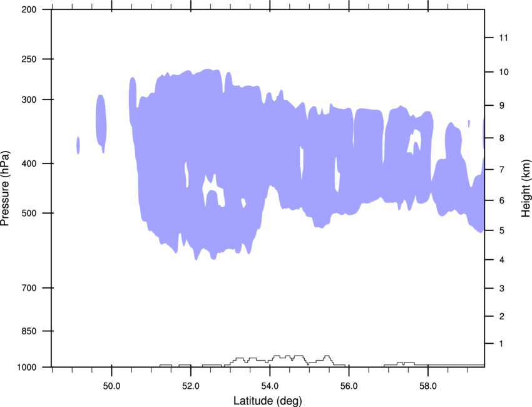Image resolution: width=532 pixels, height=407 pixels.
Task: Select the 700 pressure tick label
Action: [29, 288]
